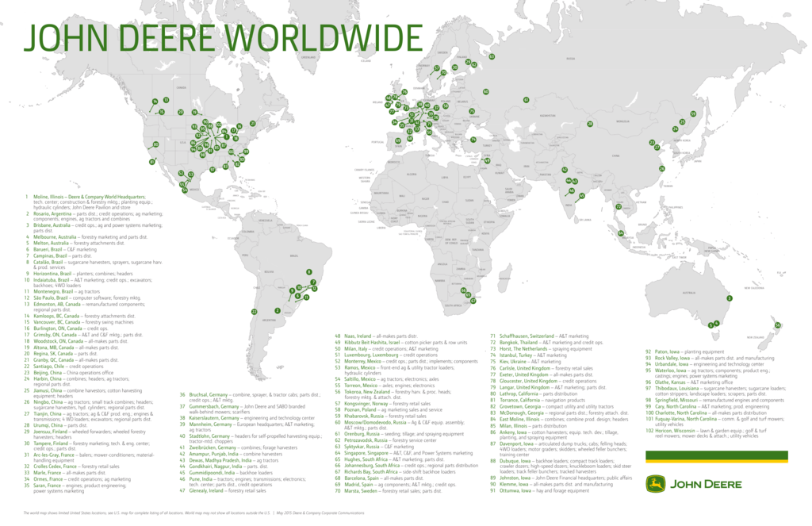Select map marker 60 near Moscow
The height and width of the screenshot is (526, 812).
[x=486, y=92]
